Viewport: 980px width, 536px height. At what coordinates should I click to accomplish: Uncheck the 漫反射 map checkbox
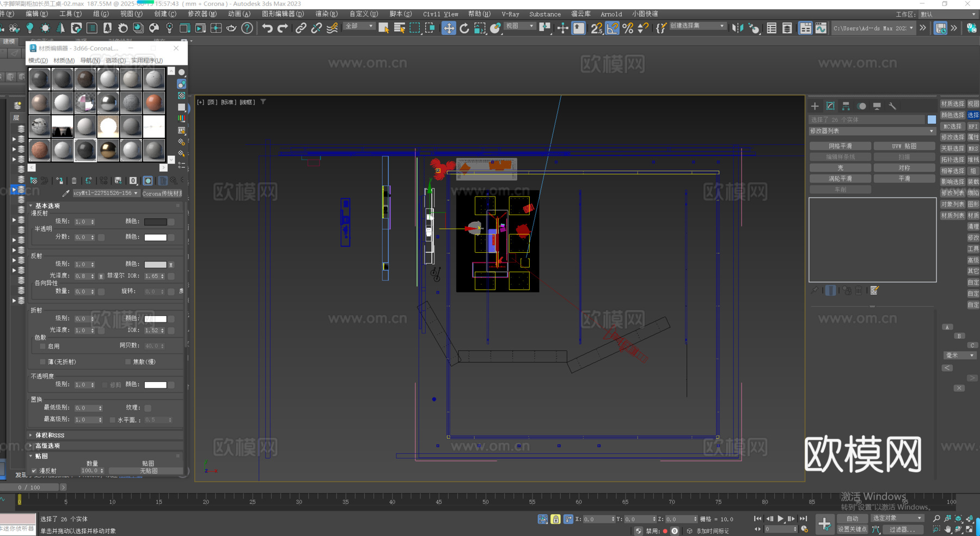34,471
